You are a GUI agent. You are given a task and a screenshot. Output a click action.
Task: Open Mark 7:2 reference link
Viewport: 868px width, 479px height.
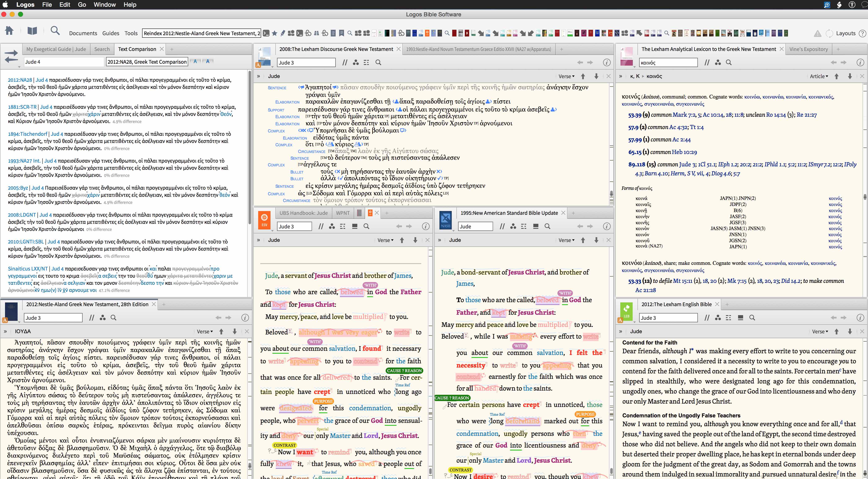pyautogui.click(x=684, y=115)
